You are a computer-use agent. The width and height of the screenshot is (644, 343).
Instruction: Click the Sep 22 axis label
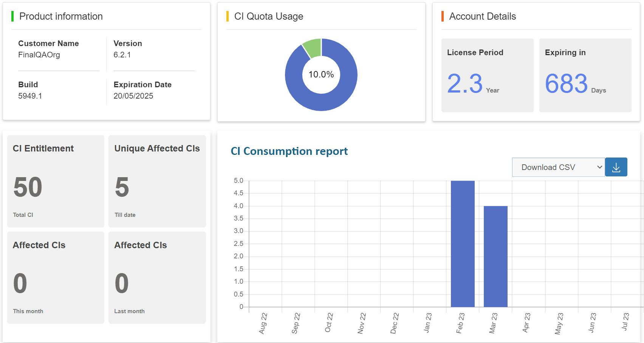296,323
